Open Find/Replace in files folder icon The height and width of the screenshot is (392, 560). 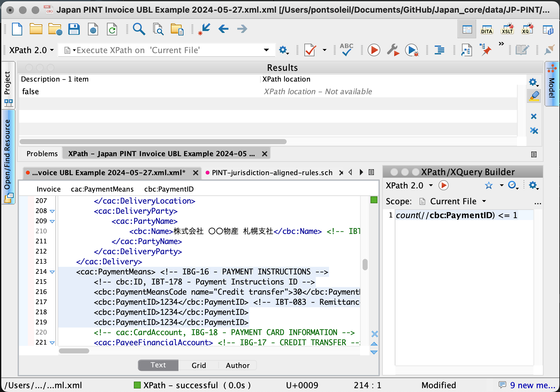click(177, 29)
